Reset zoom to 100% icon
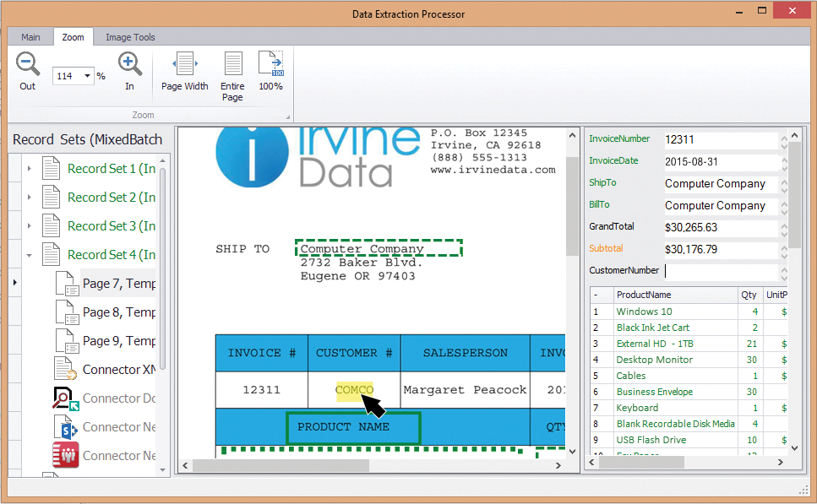The image size is (817, 504). 270,64
